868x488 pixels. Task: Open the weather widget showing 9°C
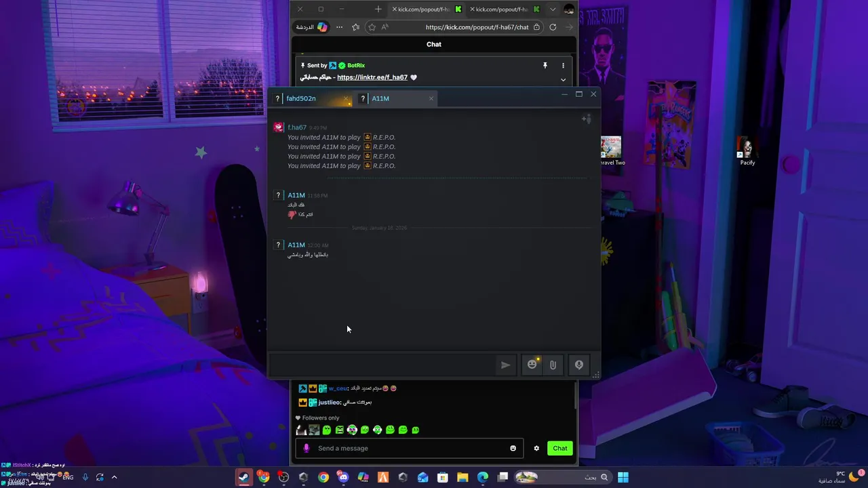[840, 477]
